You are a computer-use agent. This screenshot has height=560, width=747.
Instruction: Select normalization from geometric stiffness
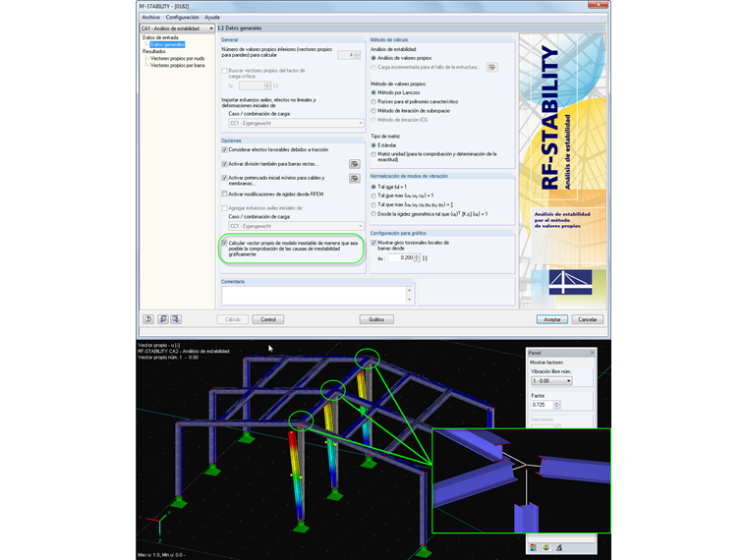(373, 214)
